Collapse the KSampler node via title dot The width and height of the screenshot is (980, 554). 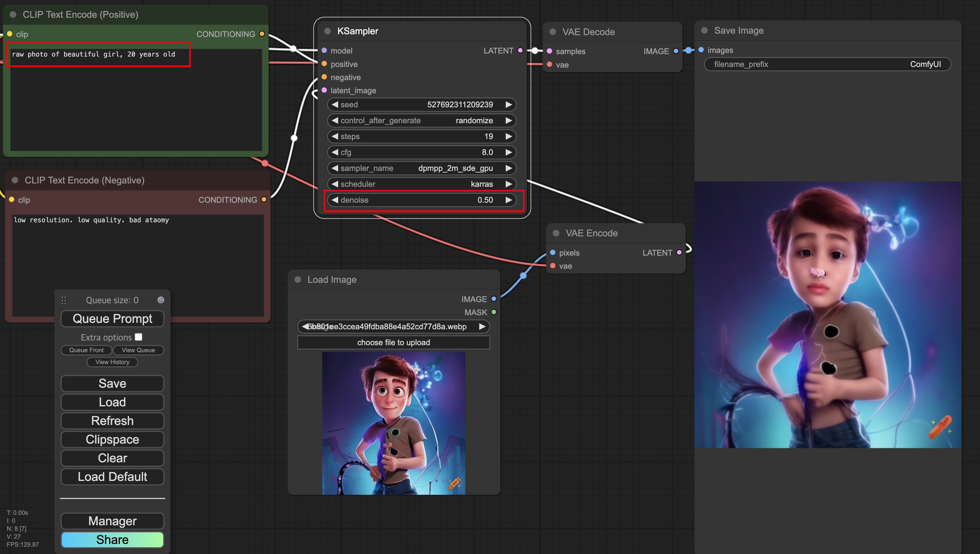pos(327,31)
